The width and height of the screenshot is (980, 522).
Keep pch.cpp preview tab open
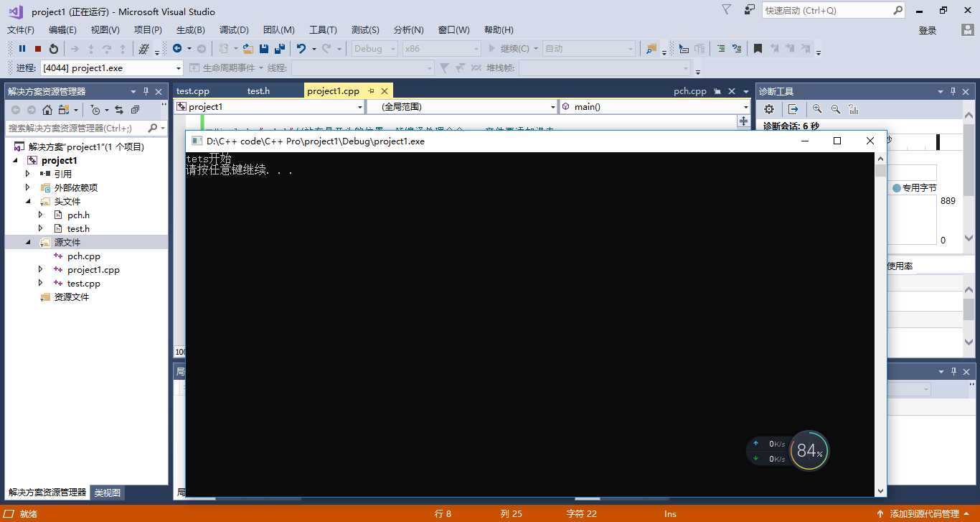pos(717,91)
